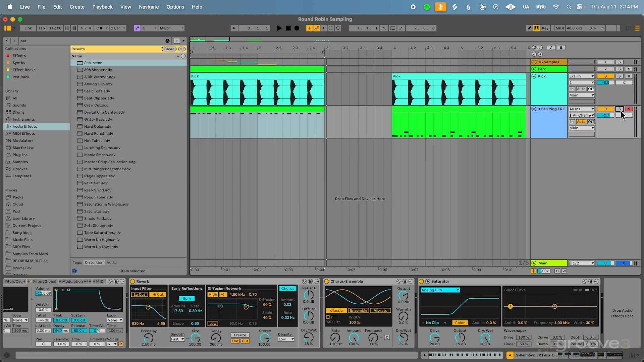Click Hi Cut in the Reverb Input Filter
644x362 pixels.
point(158,294)
